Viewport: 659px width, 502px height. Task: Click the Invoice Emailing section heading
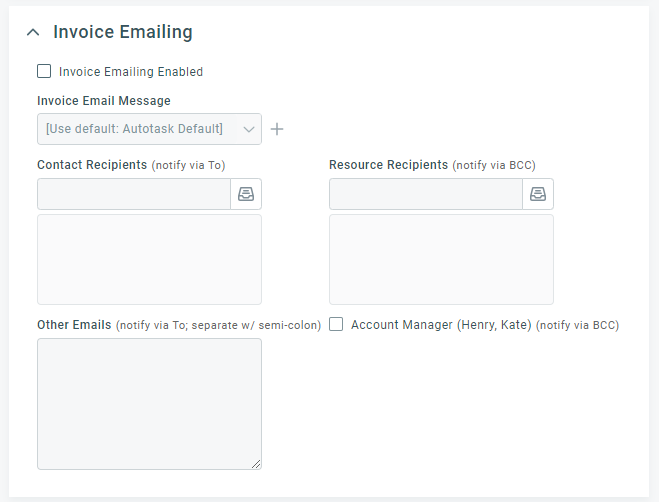(x=123, y=32)
